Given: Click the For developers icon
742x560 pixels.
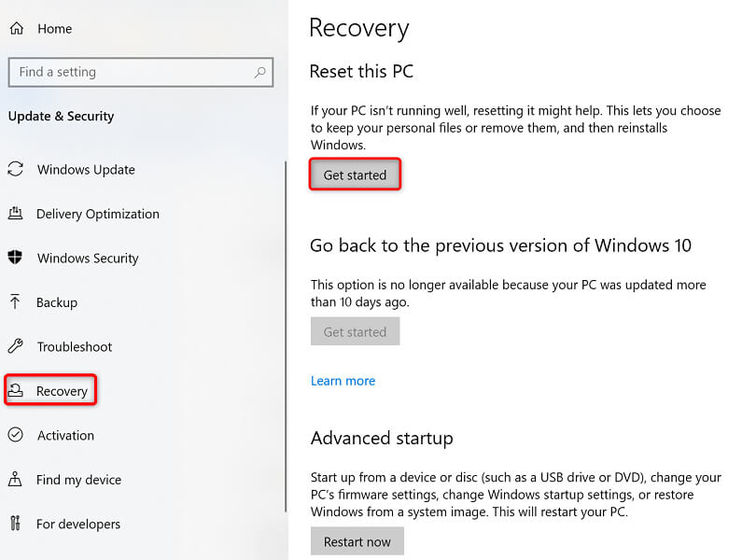Looking at the screenshot, I should click(15, 524).
